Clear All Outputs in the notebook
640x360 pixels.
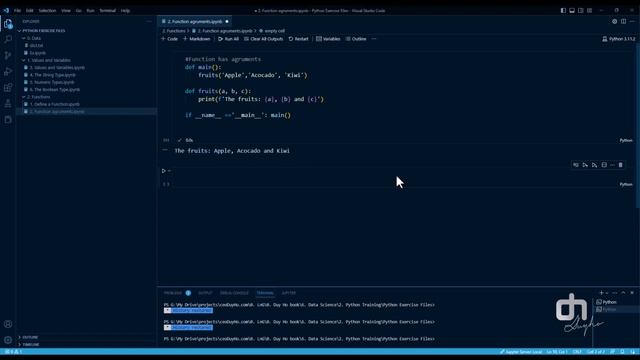[264, 39]
